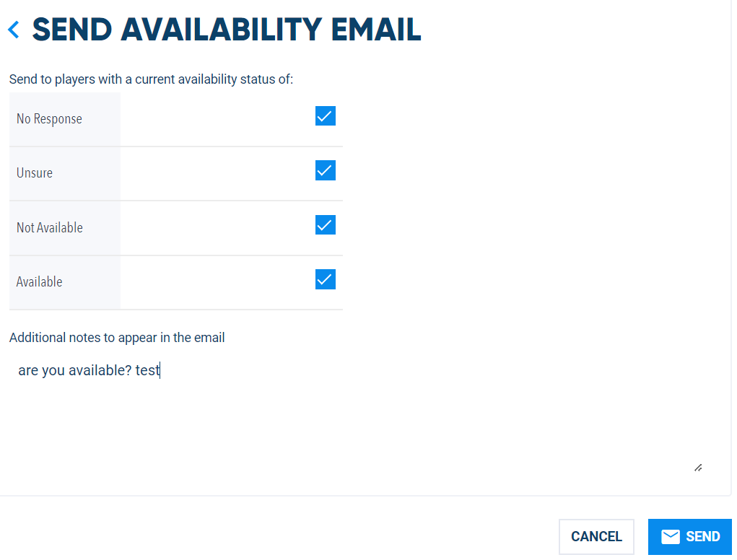Uncheck the No Response checkbox
737x560 pixels.
[x=326, y=116]
